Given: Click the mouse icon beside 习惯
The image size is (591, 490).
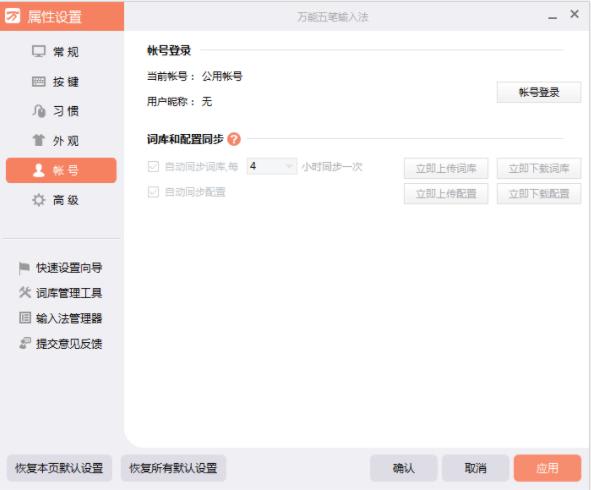Looking at the screenshot, I should 38,111.
